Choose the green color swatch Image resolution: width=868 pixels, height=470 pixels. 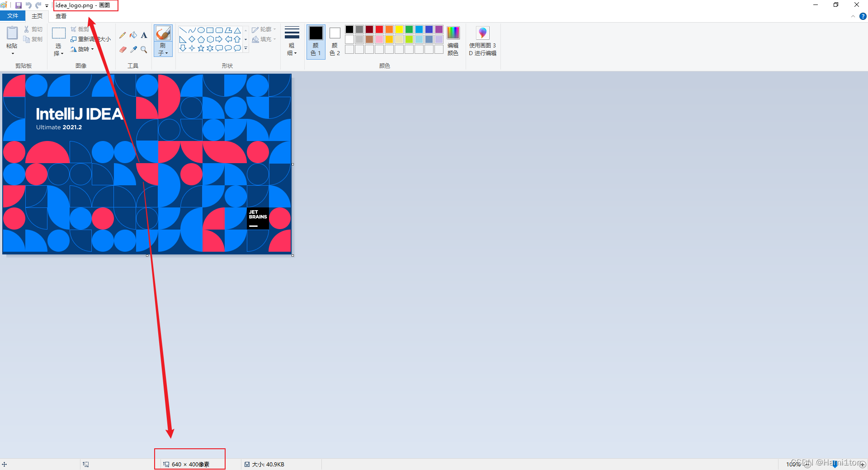(409, 29)
